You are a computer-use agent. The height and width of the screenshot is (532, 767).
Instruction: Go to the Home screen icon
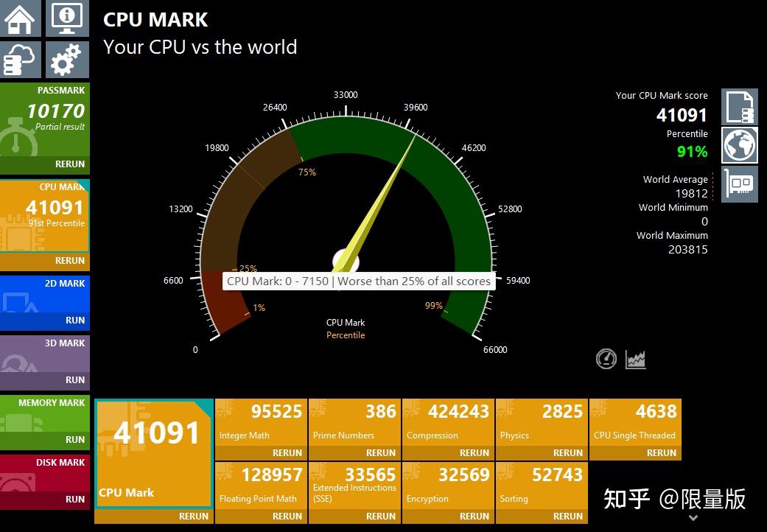(20, 18)
